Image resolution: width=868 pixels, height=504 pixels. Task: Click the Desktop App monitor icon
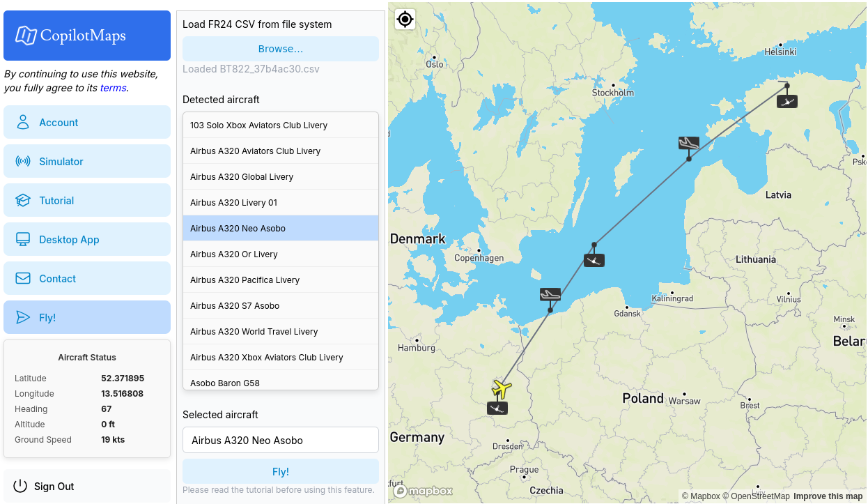(x=23, y=239)
